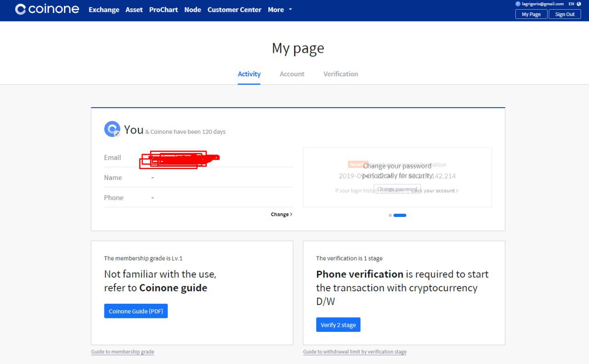Viewport: 589px width, 364px height.
Task: Click the My Page button
Action: pyautogui.click(x=531, y=14)
